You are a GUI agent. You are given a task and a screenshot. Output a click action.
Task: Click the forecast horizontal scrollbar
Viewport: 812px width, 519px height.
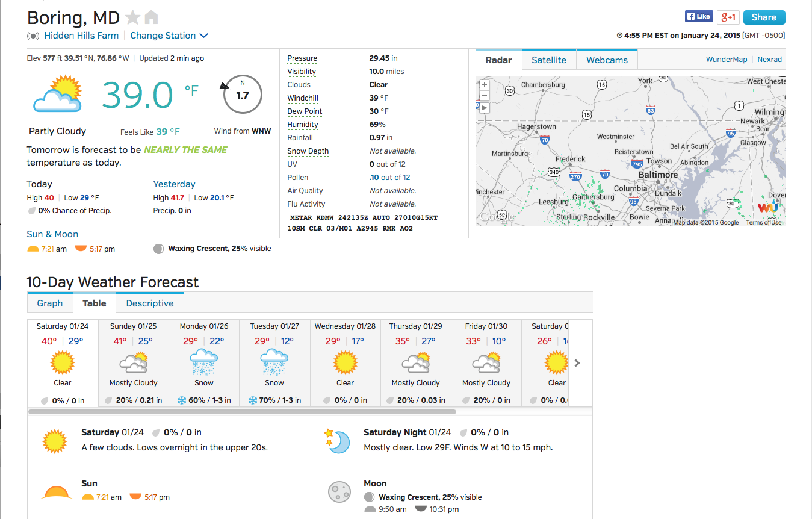(242, 412)
